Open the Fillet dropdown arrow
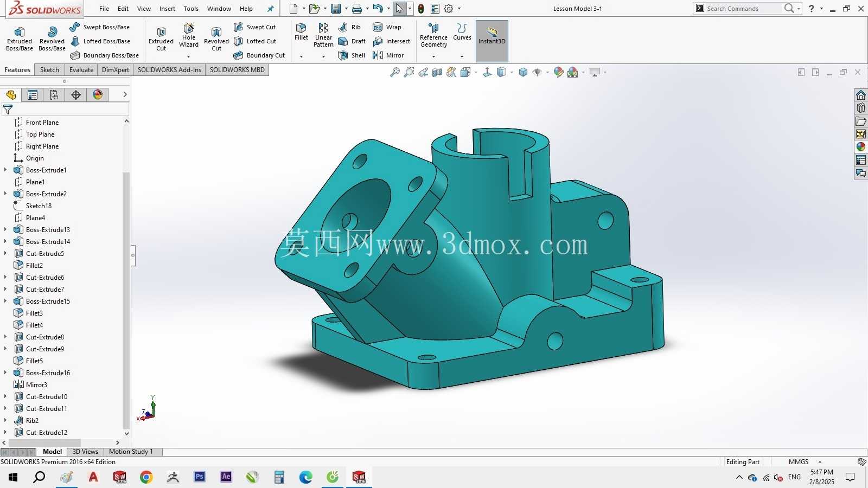Image resolution: width=868 pixels, height=488 pixels. click(x=301, y=56)
